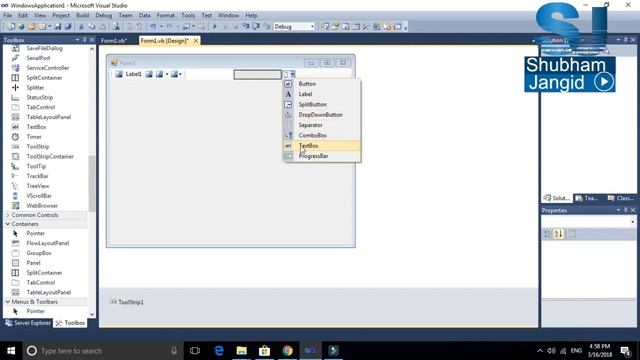Click the ToolStrip button right after Label1
Viewport: 640px width, 360px height.
click(x=149, y=74)
